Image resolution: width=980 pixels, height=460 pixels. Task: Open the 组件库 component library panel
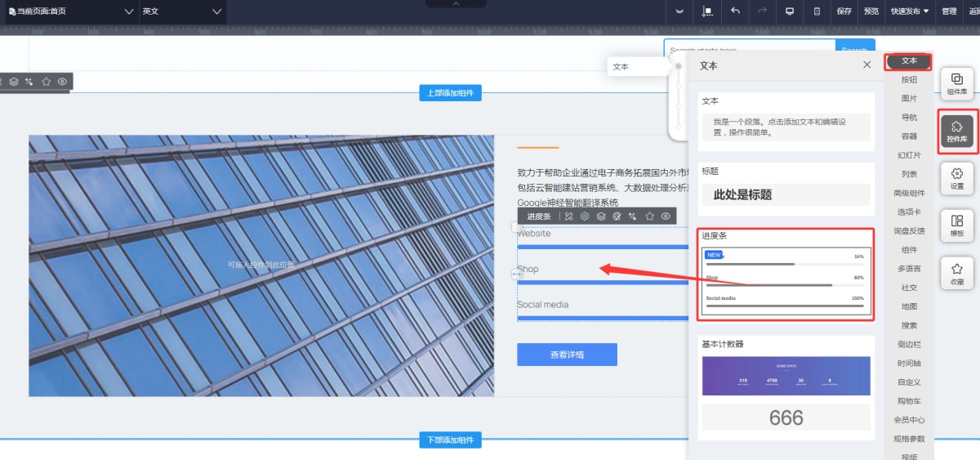click(x=956, y=83)
